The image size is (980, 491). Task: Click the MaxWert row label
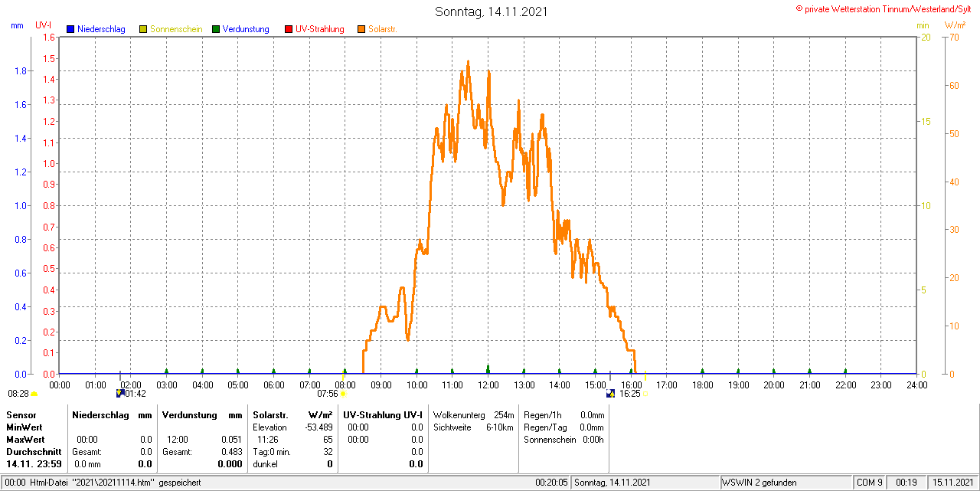point(24,440)
